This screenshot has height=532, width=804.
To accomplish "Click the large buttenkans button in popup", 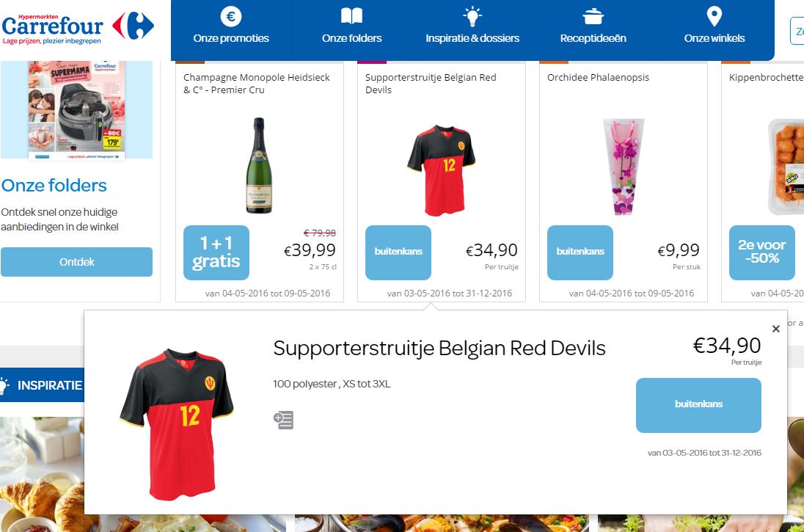I will tap(698, 405).
